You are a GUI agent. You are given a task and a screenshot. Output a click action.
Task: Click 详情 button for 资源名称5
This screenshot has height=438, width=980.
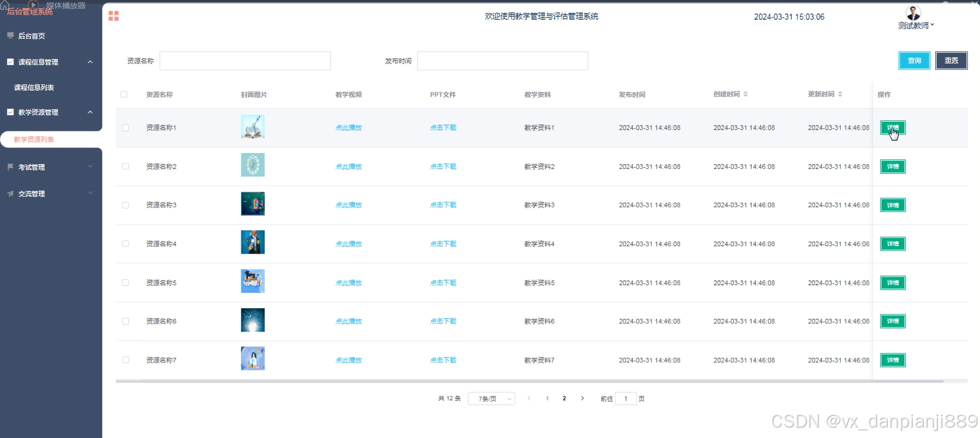[x=893, y=282]
